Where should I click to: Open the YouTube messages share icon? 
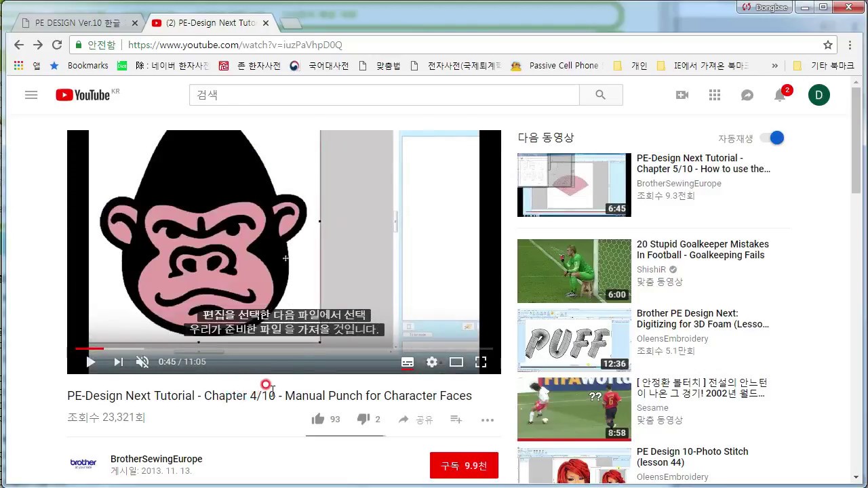pos(747,95)
